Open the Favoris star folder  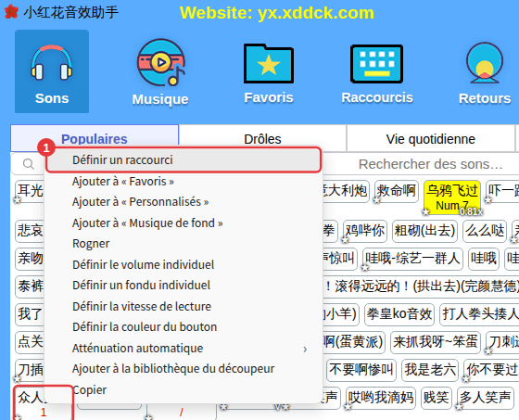(269, 73)
